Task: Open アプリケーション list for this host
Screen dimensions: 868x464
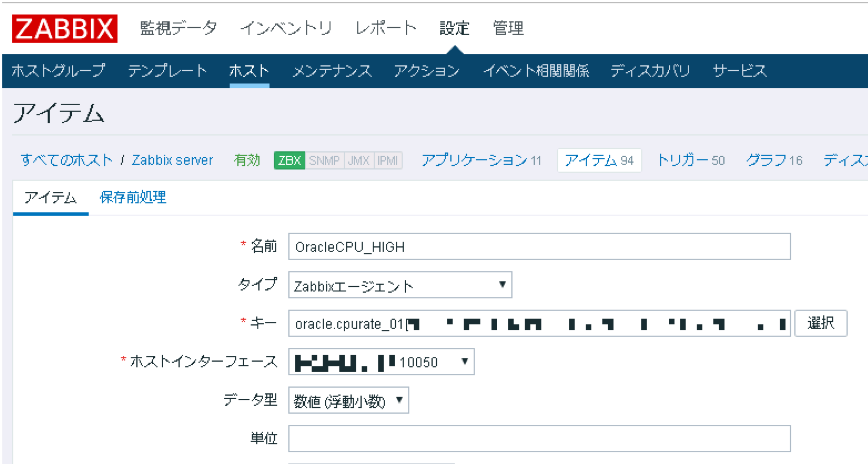Action: (x=480, y=160)
